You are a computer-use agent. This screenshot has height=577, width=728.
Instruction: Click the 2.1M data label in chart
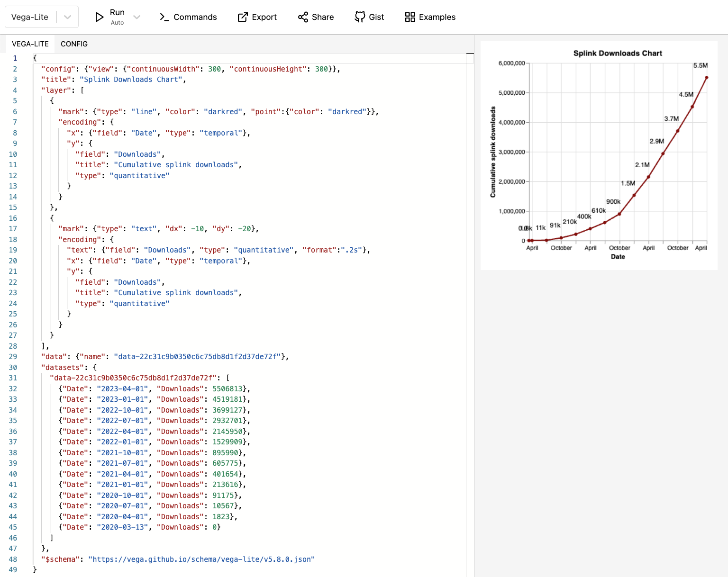[642, 165]
